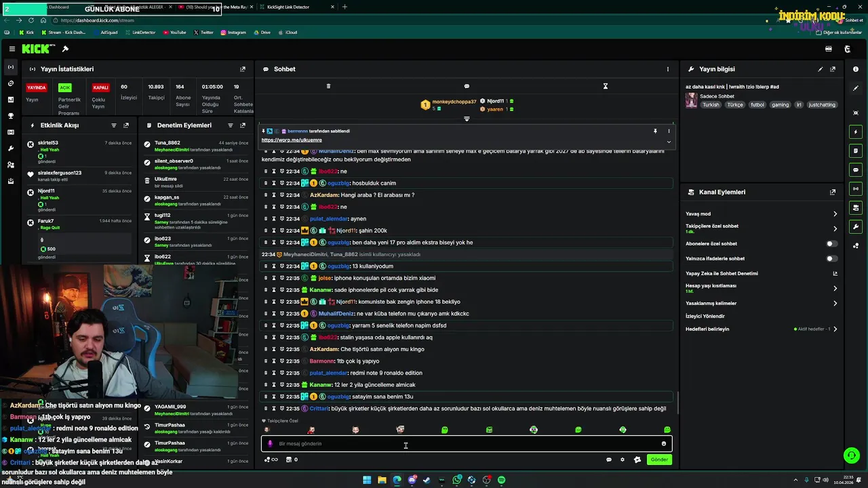Expand Hesap yaşı kısıtlaması setting
Image resolution: width=868 pixels, height=488 pixels.
835,288
